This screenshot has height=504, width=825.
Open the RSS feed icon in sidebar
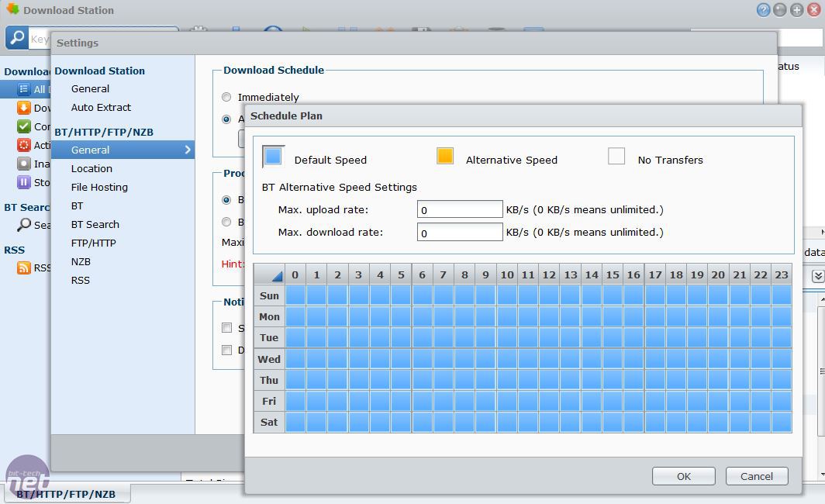tap(24, 268)
